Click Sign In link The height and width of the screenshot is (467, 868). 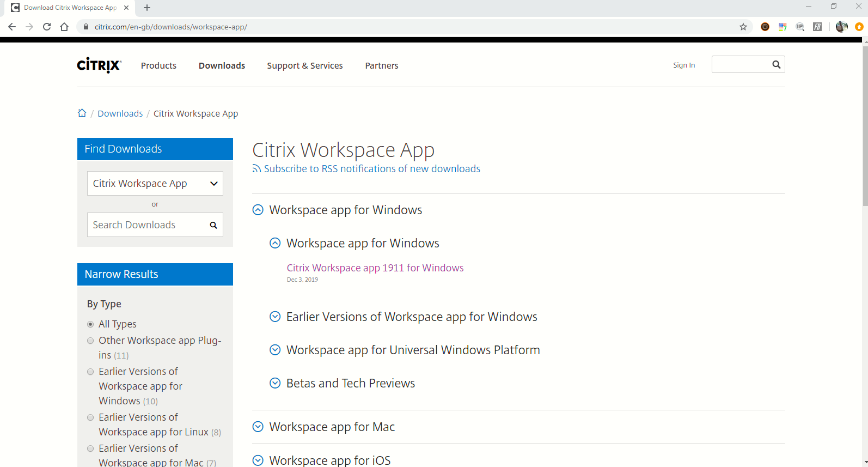click(684, 65)
